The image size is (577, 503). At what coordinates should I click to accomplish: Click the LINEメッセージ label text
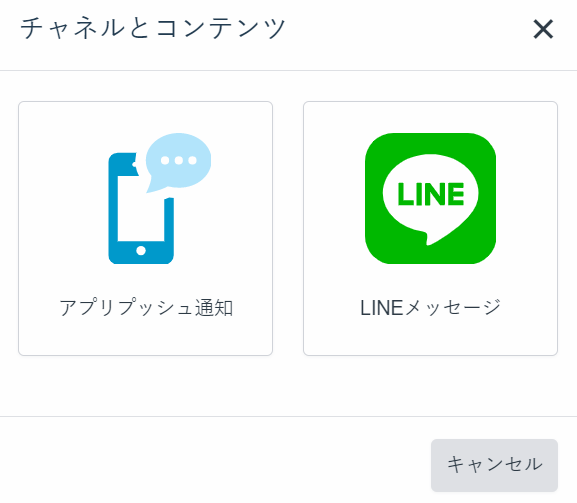(x=431, y=308)
